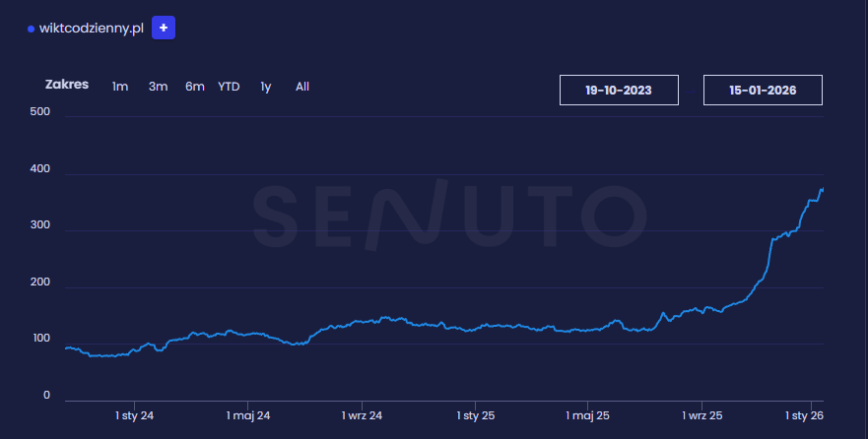The width and height of the screenshot is (868, 439).
Task: Open the end date field 15-01-2026
Action: tap(763, 90)
